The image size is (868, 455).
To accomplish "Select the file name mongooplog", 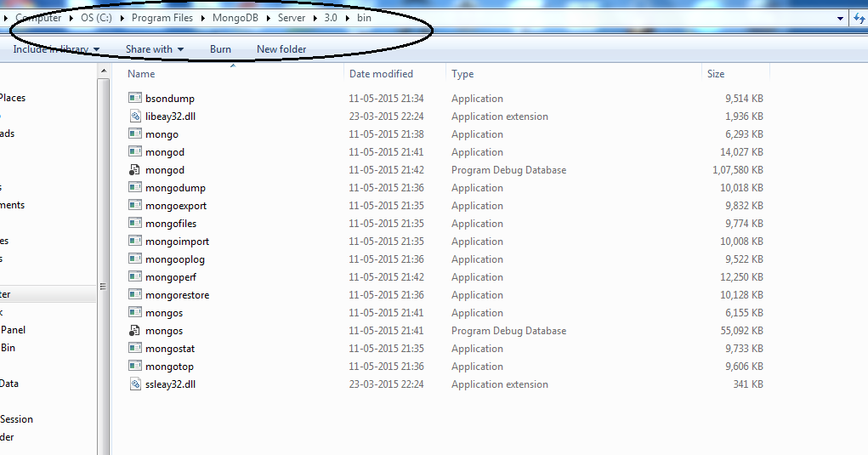I will point(175,259).
